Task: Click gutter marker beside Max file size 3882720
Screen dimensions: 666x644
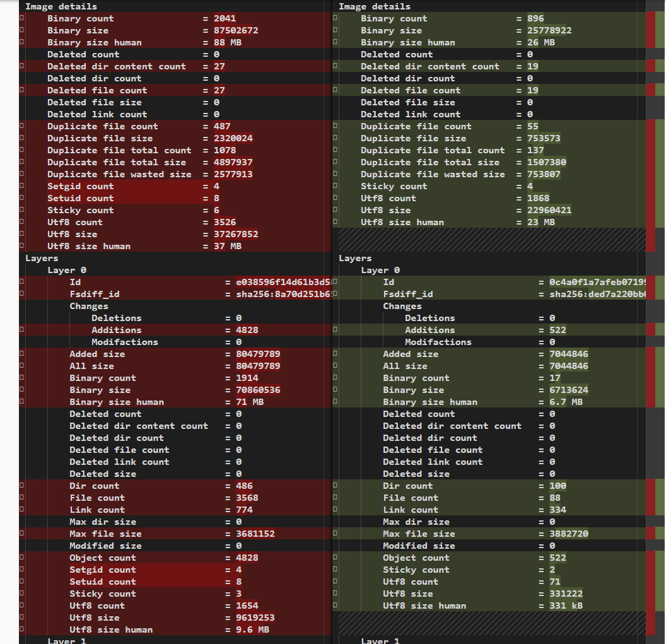Action: tap(335, 533)
